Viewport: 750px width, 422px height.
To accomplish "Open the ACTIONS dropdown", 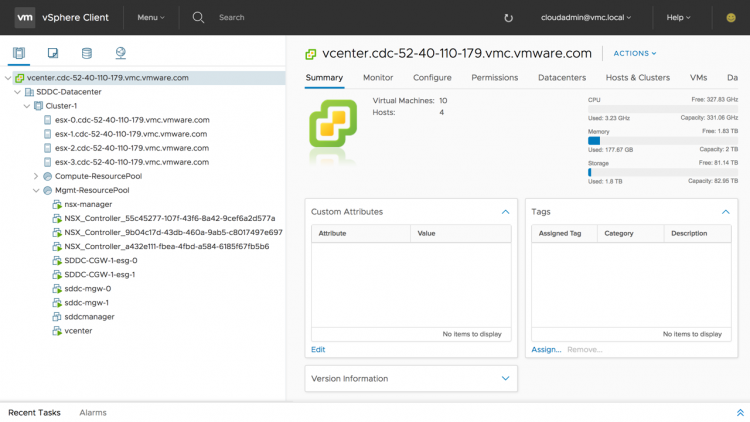I will (x=634, y=53).
